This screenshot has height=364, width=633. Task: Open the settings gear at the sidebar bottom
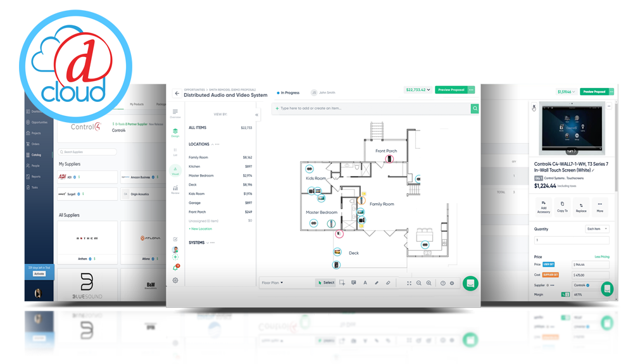pyautogui.click(x=175, y=280)
